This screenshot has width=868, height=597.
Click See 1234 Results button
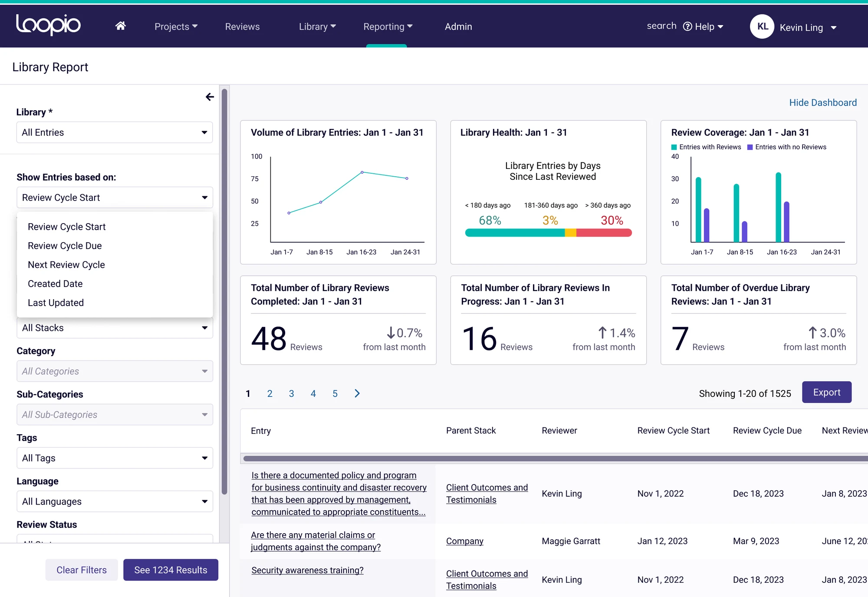click(x=171, y=570)
